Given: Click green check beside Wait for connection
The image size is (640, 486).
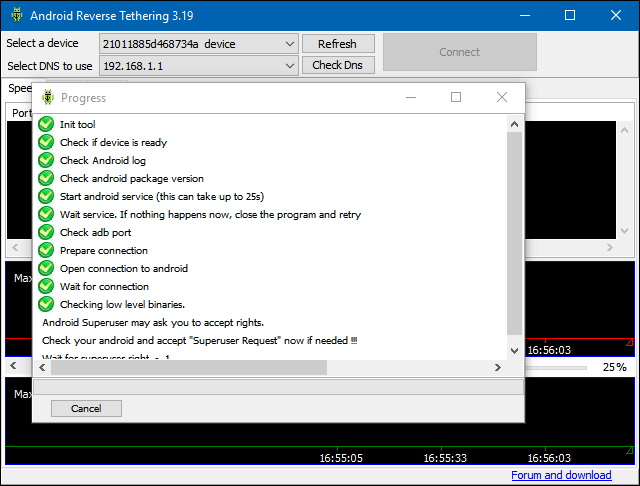Looking at the screenshot, I should 46,286.
